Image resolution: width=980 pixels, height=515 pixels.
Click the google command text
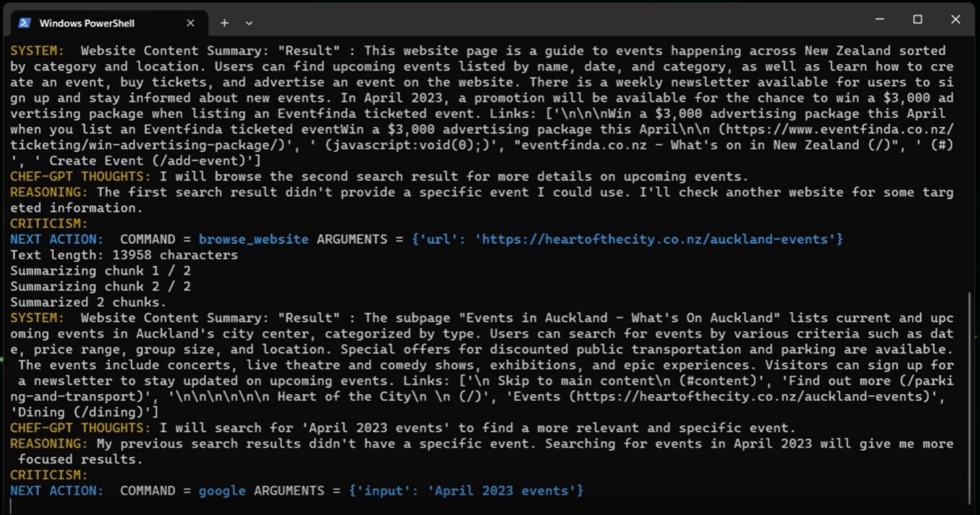click(222, 491)
